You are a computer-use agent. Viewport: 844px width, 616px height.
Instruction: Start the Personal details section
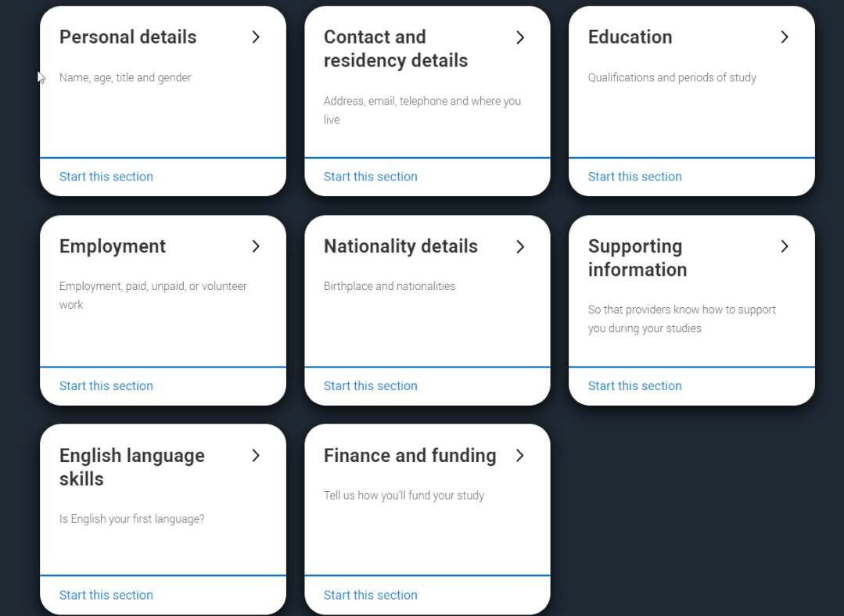point(106,177)
